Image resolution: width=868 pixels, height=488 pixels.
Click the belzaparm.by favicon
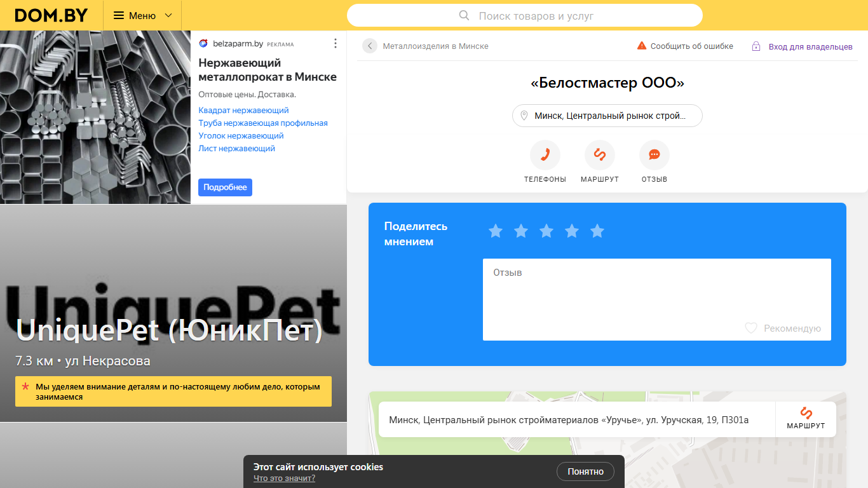pos(203,44)
